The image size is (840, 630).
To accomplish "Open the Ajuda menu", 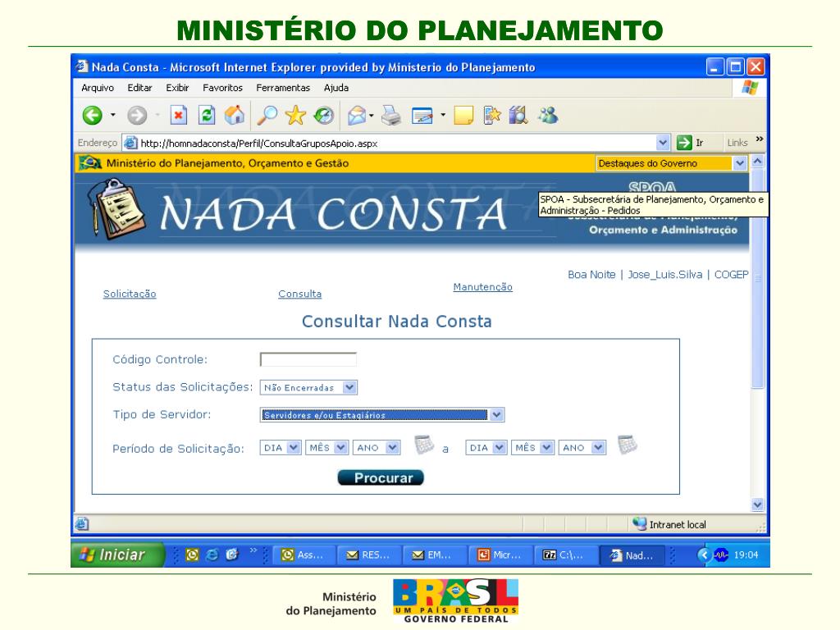I will pos(336,88).
